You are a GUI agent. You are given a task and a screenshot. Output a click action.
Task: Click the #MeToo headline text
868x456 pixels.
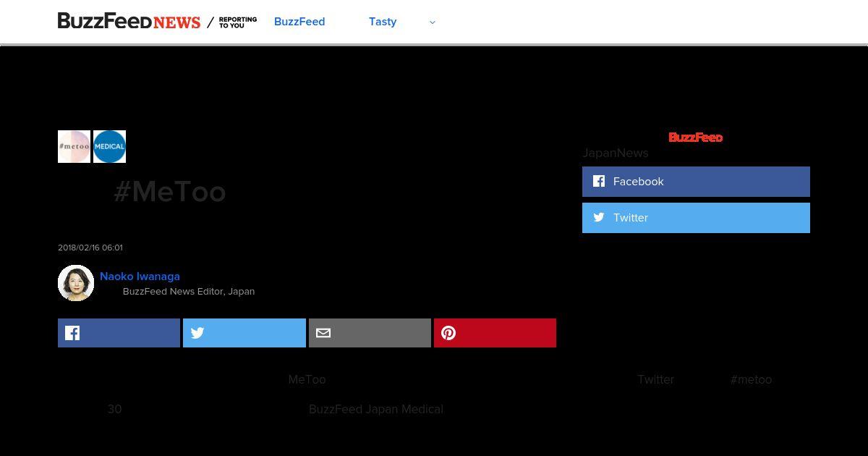coord(170,192)
